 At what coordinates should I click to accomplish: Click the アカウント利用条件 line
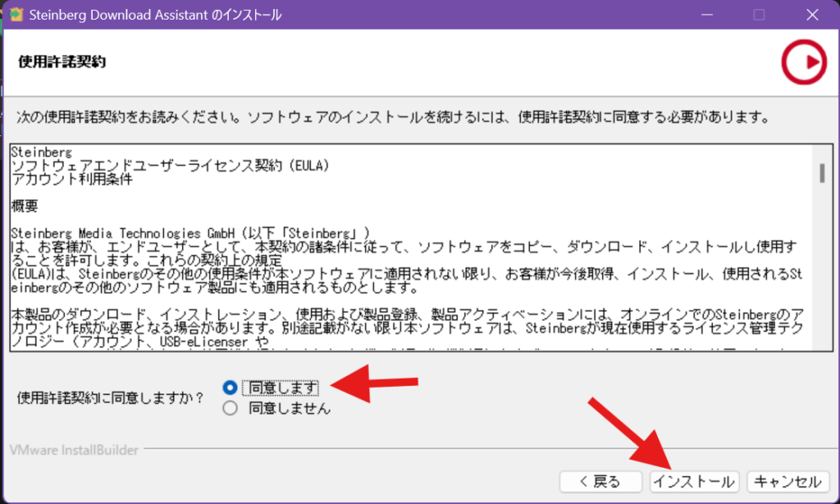72,179
